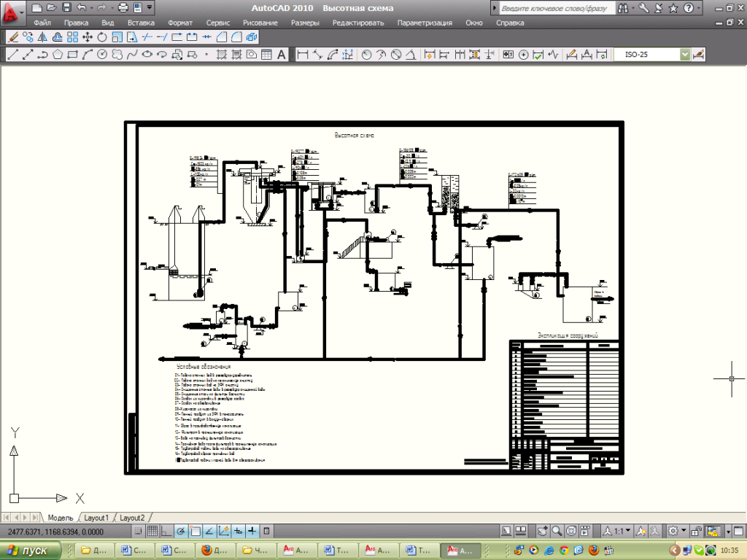Open the Файл menu

[x=42, y=23]
